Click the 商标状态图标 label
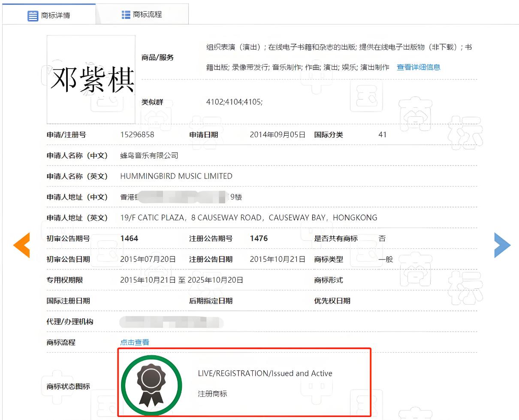Image resolution: width=519 pixels, height=420 pixels. [68, 387]
